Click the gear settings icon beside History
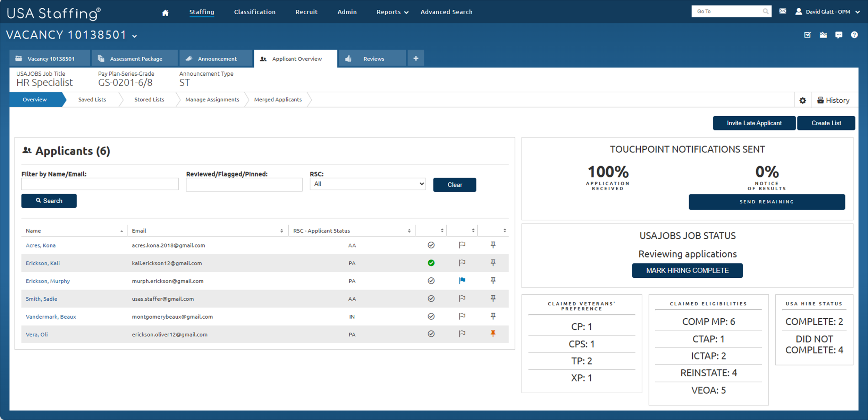 click(802, 100)
